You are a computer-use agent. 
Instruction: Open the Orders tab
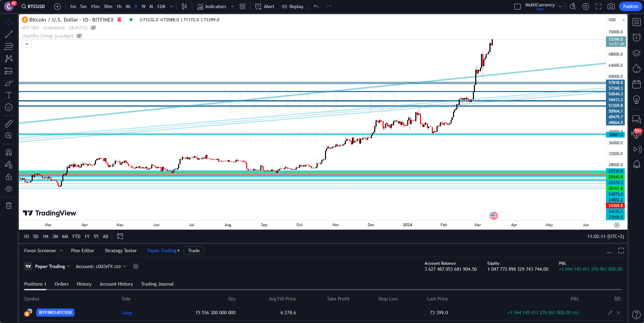point(62,284)
